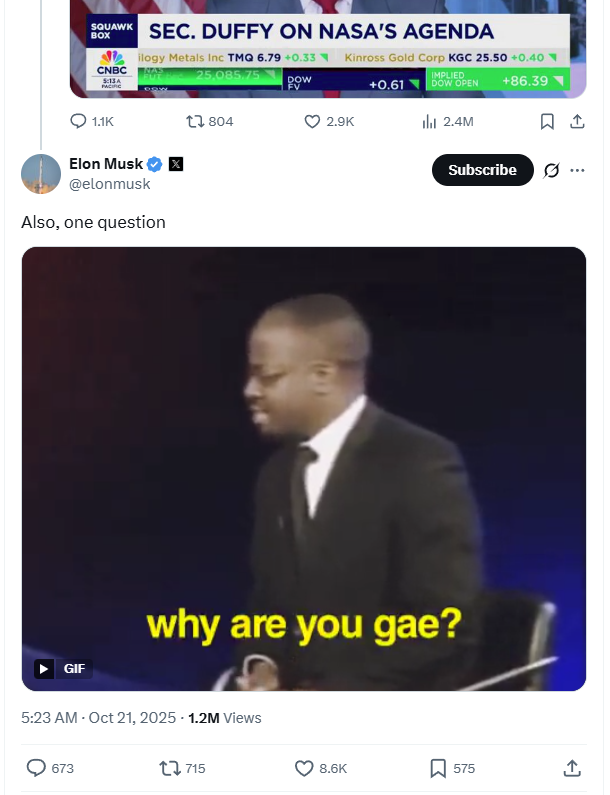Image resolution: width=610 pixels, height=795 pixels.
Task: Open the three-dot more options menu
Action: click(x=578, y=170)
